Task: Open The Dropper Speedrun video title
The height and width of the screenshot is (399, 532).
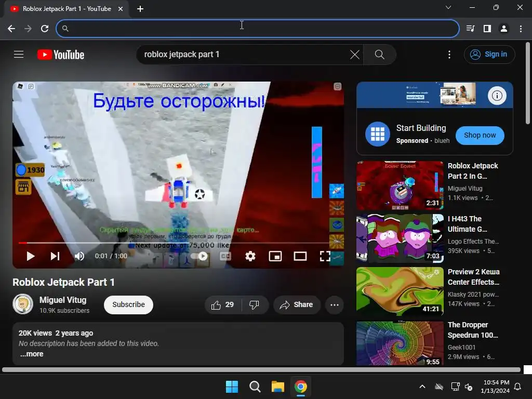Action: [x=473, y=330]
